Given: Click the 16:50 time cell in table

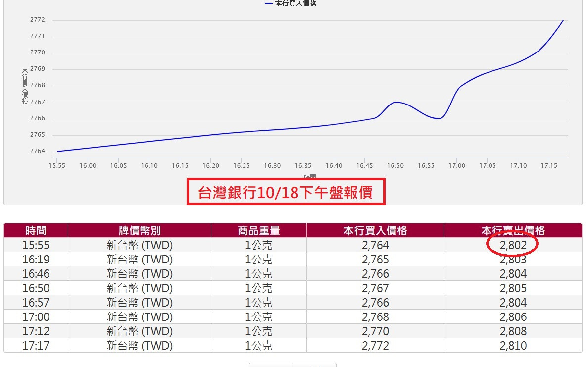Looking at the screenshot, I should (x=36, y=288).
